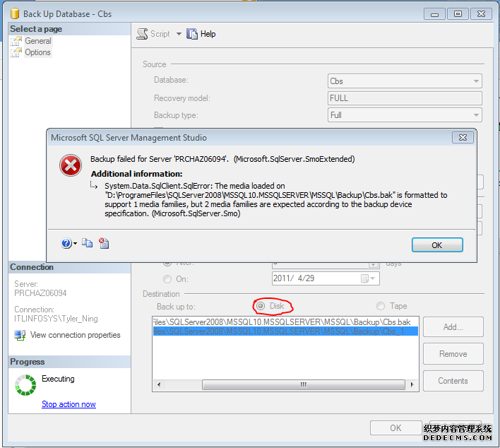
Task: Copy the error message text icon
Action: 87,243
